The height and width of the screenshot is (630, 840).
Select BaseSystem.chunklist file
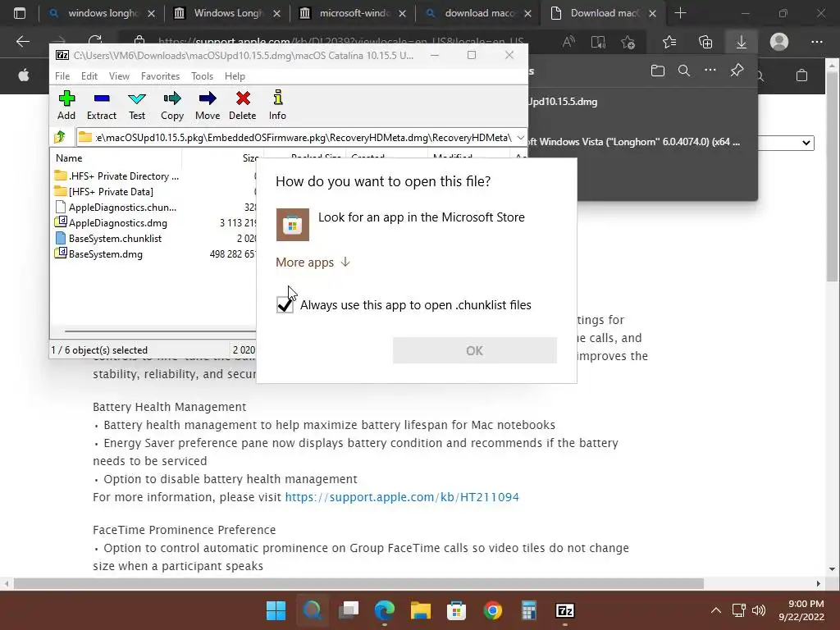coord(115,239)
